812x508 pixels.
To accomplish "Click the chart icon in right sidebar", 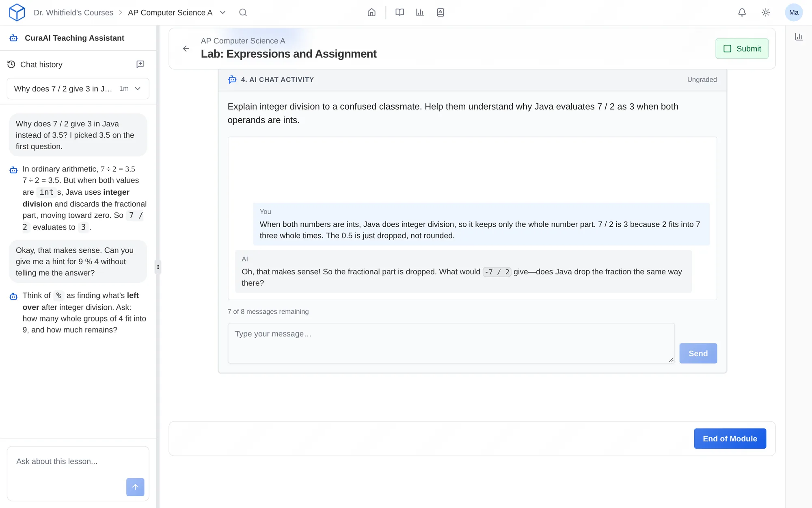I will pos(799,37).
